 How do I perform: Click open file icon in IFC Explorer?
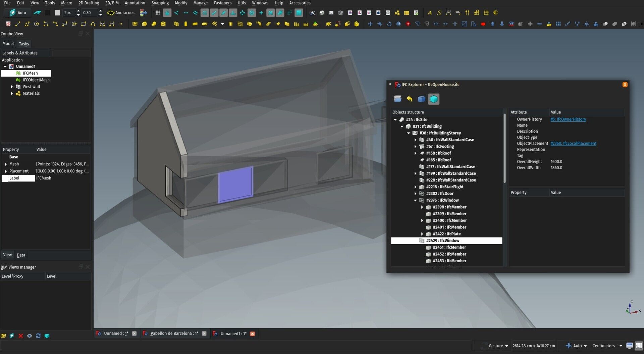tap(397, 99)
